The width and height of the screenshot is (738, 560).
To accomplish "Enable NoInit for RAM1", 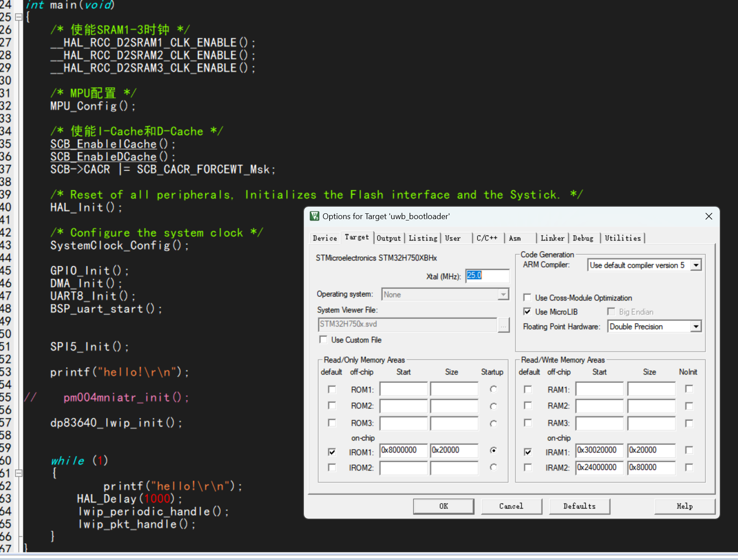I will [689, 389].
